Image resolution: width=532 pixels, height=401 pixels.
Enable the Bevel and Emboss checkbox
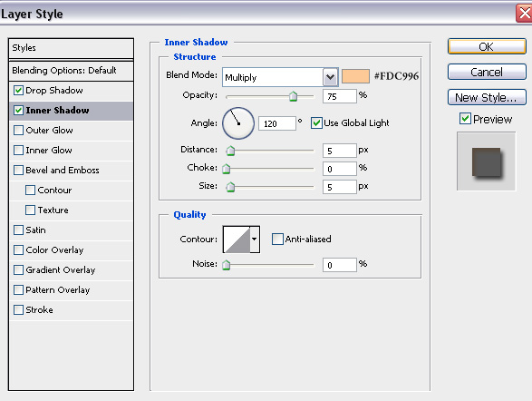[x=18, y=171]
